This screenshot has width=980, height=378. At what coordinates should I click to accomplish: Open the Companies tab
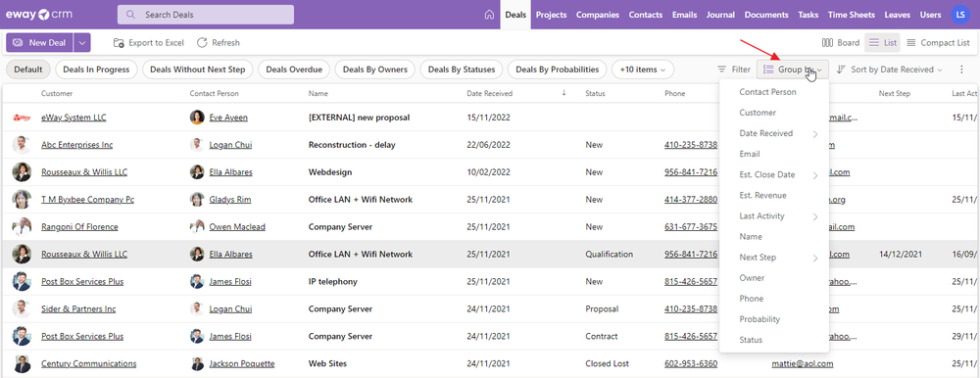tap(598, 15)
